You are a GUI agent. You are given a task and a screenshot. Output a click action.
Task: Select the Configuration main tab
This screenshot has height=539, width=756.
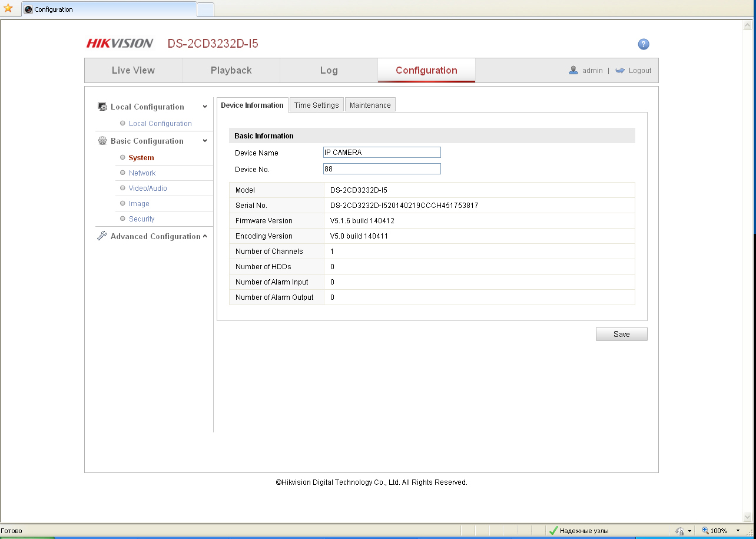click(426, 70)
